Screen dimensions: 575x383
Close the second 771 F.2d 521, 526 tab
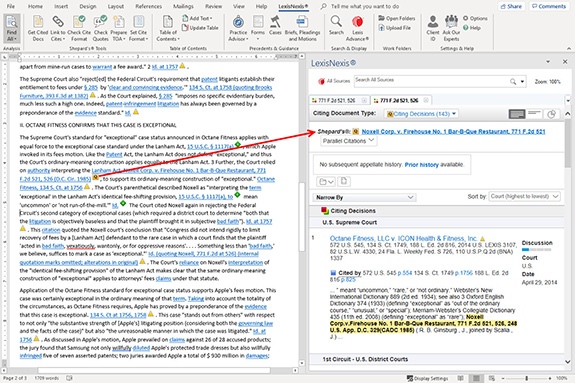(x=426, y=100)
